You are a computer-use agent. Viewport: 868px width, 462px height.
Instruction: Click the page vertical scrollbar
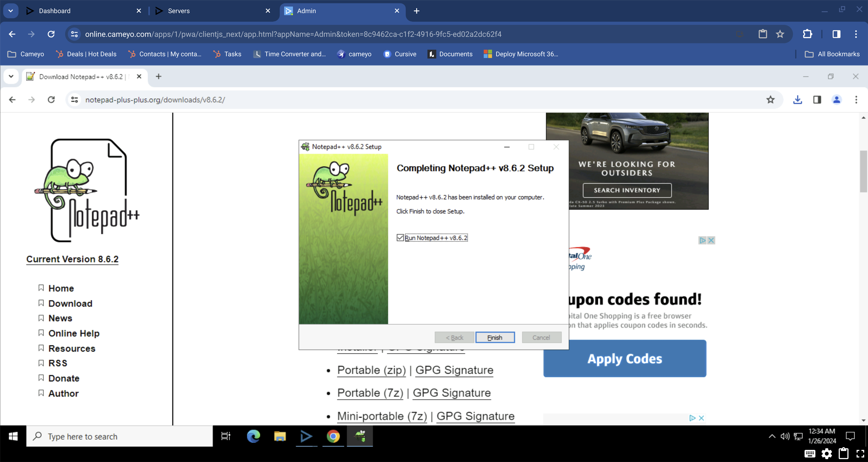click(x=863, y=171)
